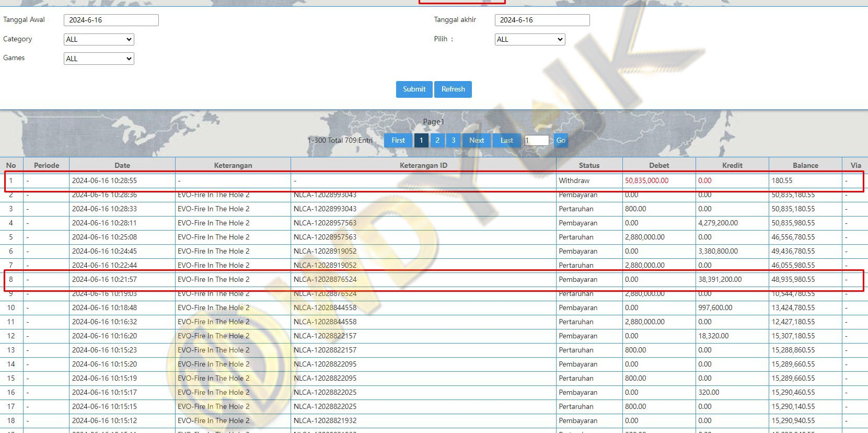Click the Keterangan column header

click(233, 165)
